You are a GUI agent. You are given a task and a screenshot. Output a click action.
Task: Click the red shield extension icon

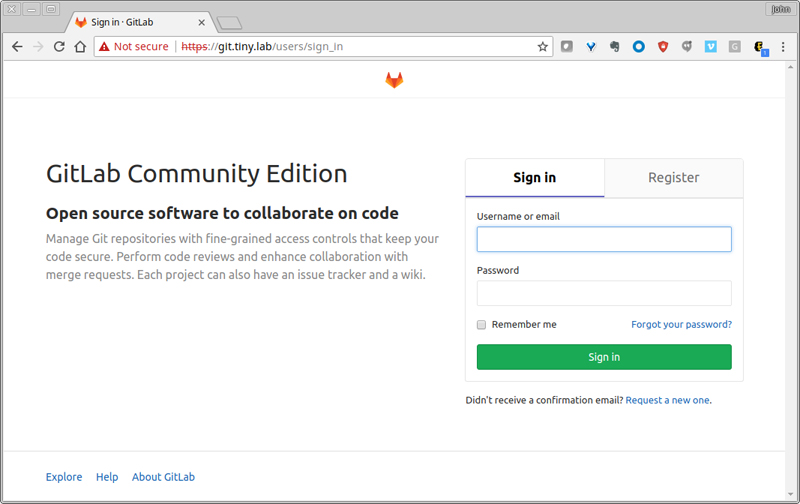point(662,46)
